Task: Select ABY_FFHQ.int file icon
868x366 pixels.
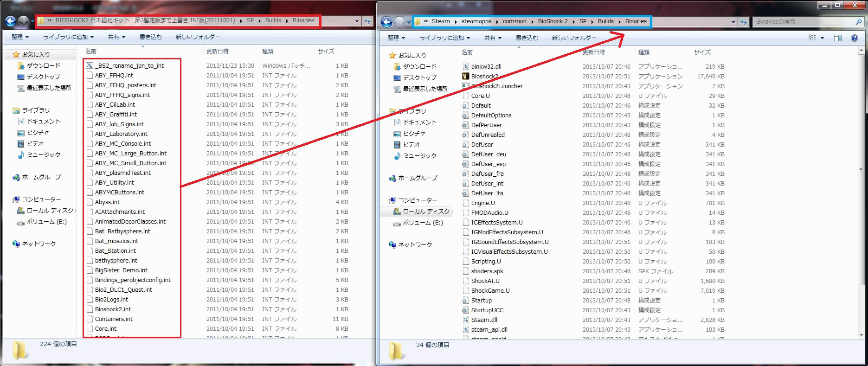Action: point(90,76)
